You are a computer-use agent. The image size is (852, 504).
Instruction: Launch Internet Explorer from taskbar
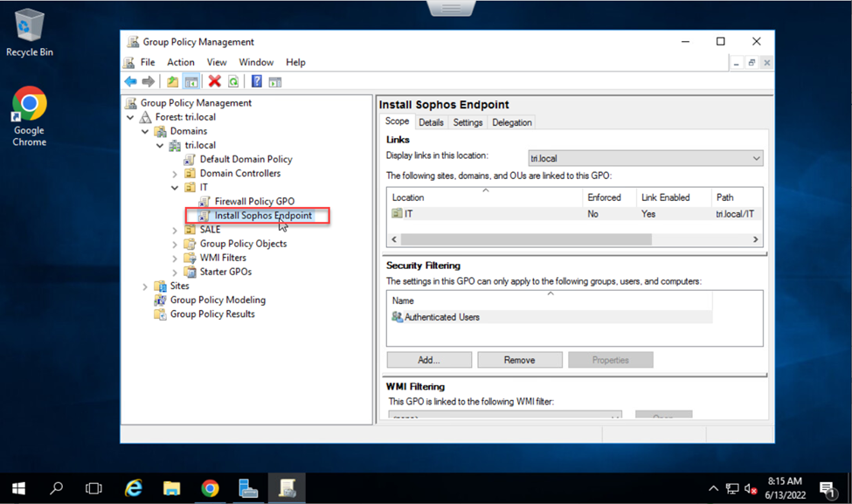[x=133, y=489]
